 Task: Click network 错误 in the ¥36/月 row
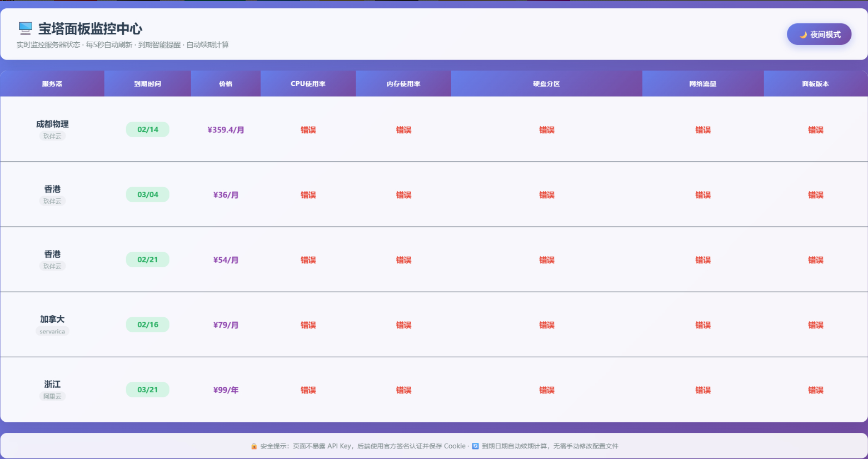(x=703, y=194)
